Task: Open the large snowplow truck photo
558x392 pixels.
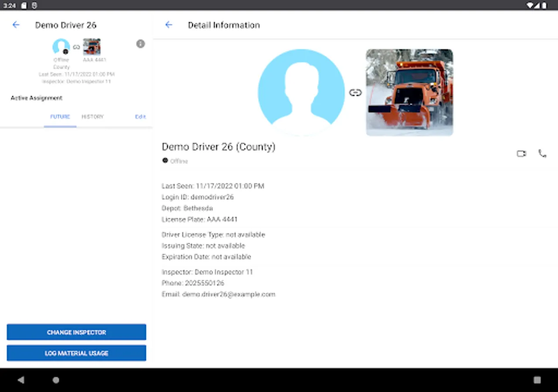Action: click(x=409, y=92)
